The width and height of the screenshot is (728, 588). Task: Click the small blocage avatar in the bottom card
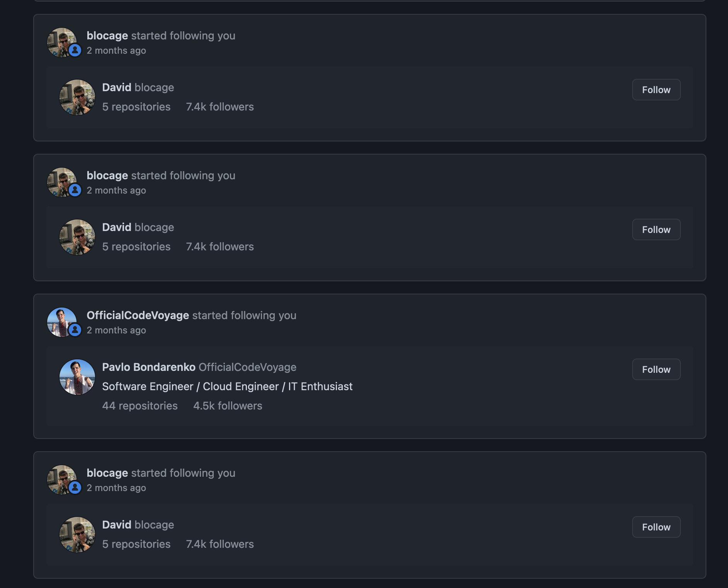click(62, 479)
